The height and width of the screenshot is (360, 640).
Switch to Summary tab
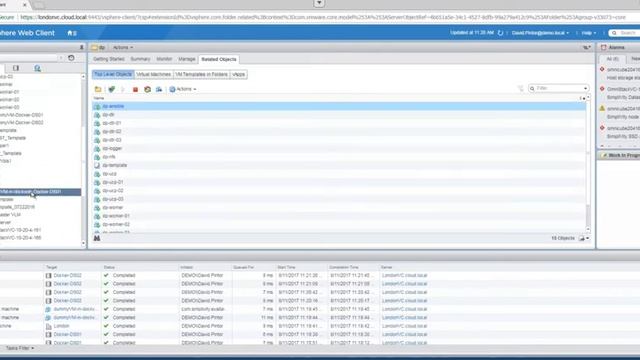140,59
